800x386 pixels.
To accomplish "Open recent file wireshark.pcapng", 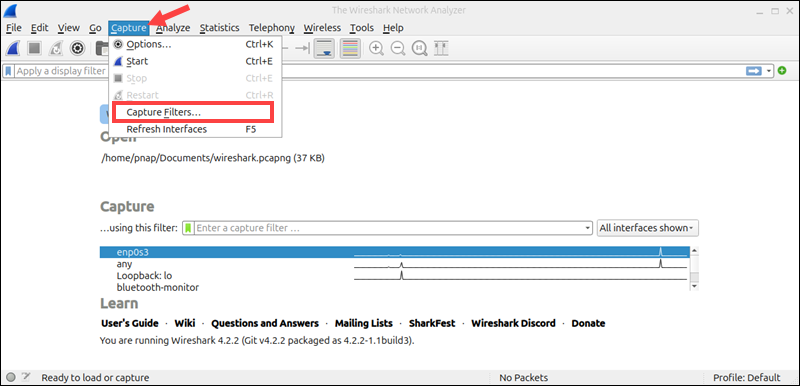I will coord(213,158).
